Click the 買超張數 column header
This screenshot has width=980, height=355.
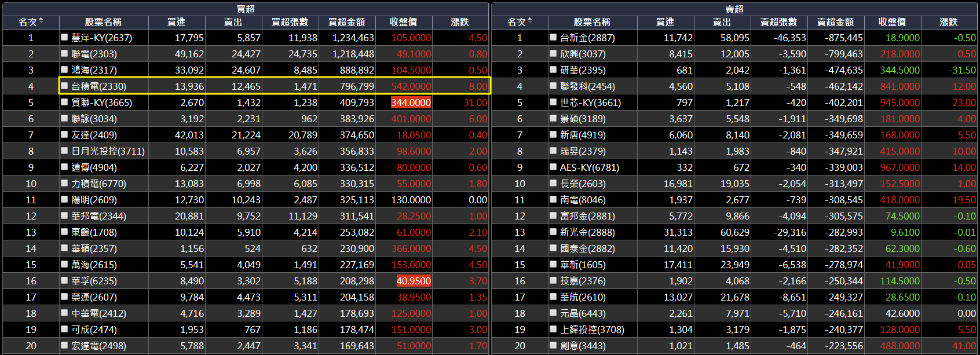tap(290, 22)
